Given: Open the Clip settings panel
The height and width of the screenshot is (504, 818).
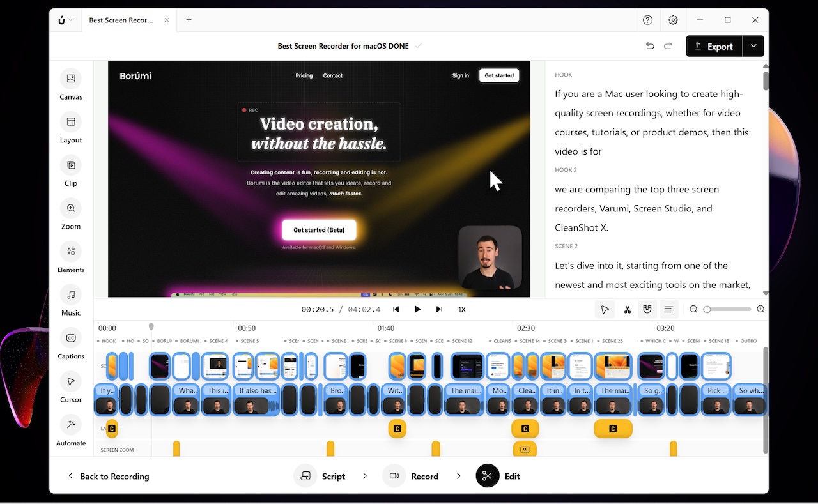Looking at the screenshot, I should click(x=71, y=171).
